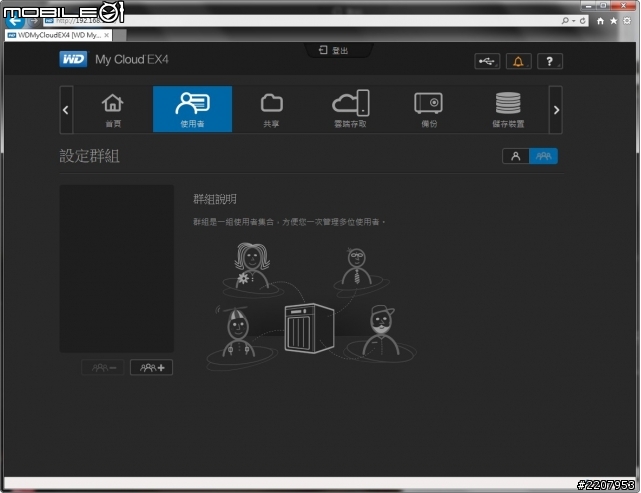The image size is (641, 493).
Task: Open the alerts bell icon
Action: pyautogui.click(x=518, y=61)
